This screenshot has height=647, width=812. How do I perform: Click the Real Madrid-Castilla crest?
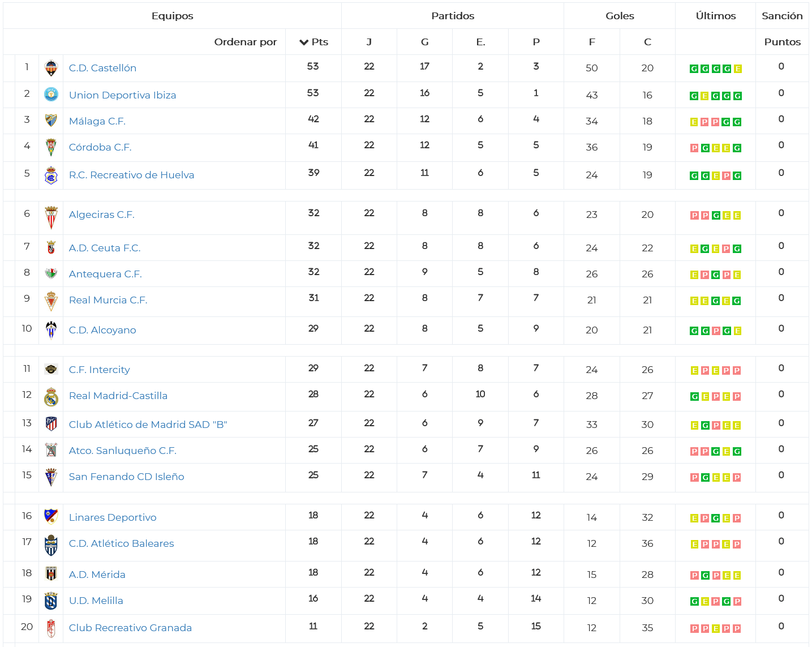tap(51, 397)
